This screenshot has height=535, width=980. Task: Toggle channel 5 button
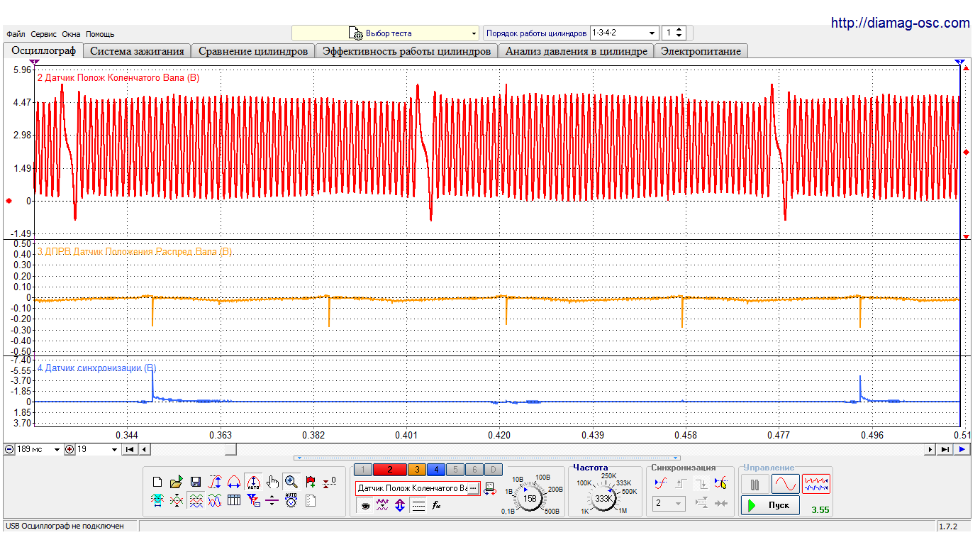tap(455, 470)
